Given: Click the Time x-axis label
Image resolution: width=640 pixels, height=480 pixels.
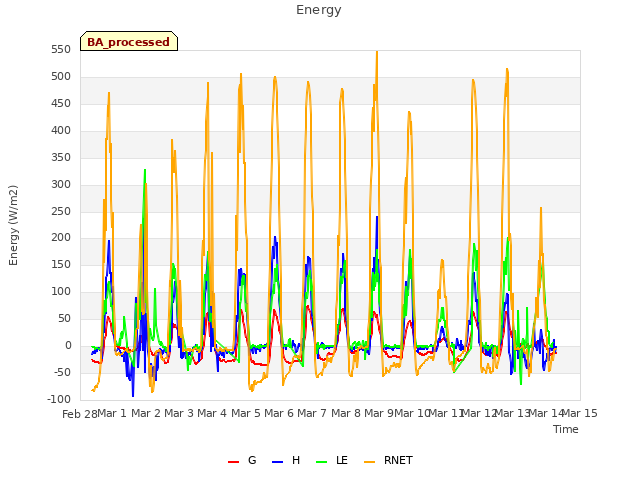Looking at the screenshot, I should pyautogui.click(x=566, y=429).
